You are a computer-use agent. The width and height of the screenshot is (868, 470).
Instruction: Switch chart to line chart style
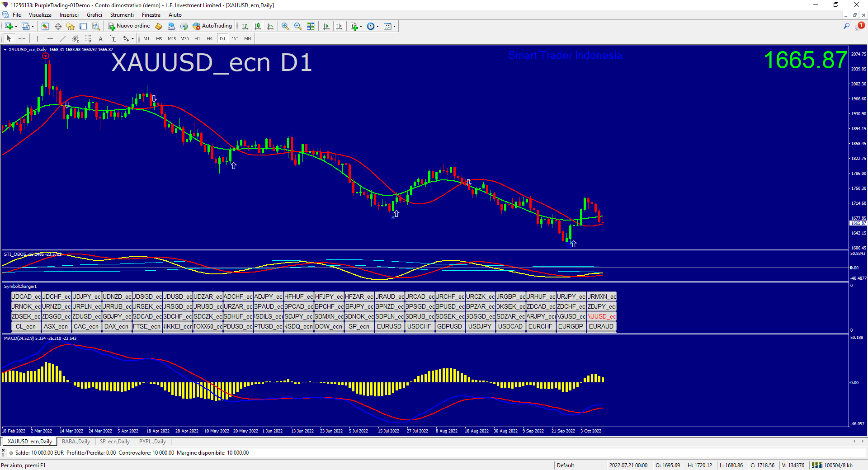(x=270, y=26)
